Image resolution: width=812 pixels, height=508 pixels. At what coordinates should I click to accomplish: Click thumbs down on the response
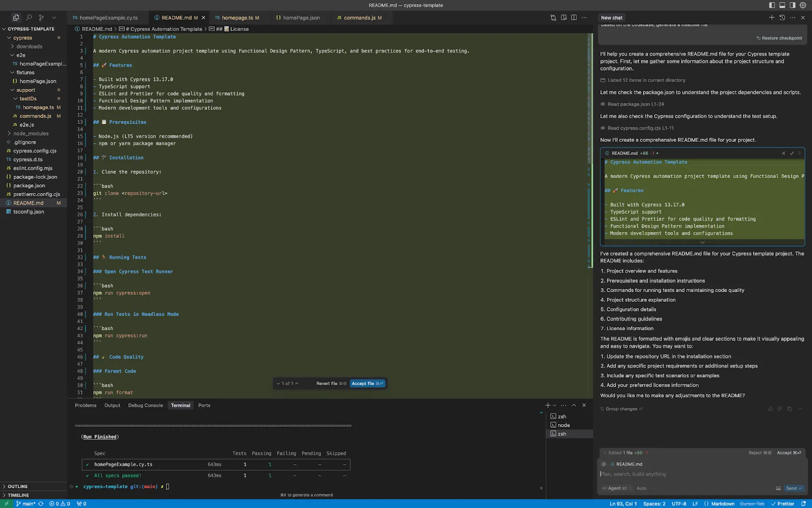coord(780,409)
